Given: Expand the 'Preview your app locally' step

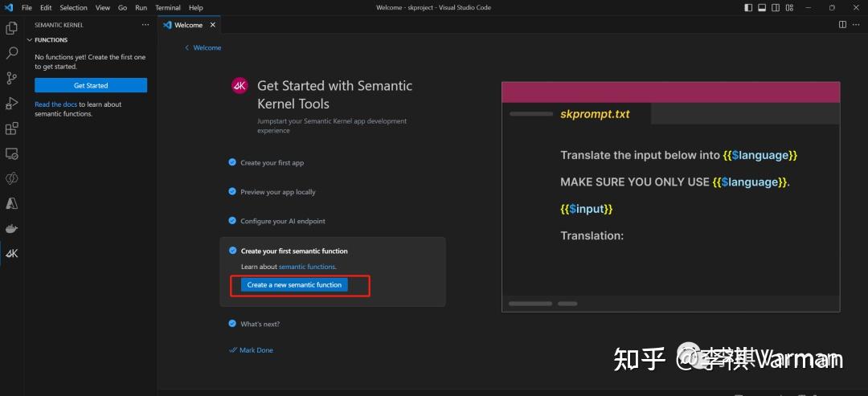Looking at the screenshot, I should [278, 192].
